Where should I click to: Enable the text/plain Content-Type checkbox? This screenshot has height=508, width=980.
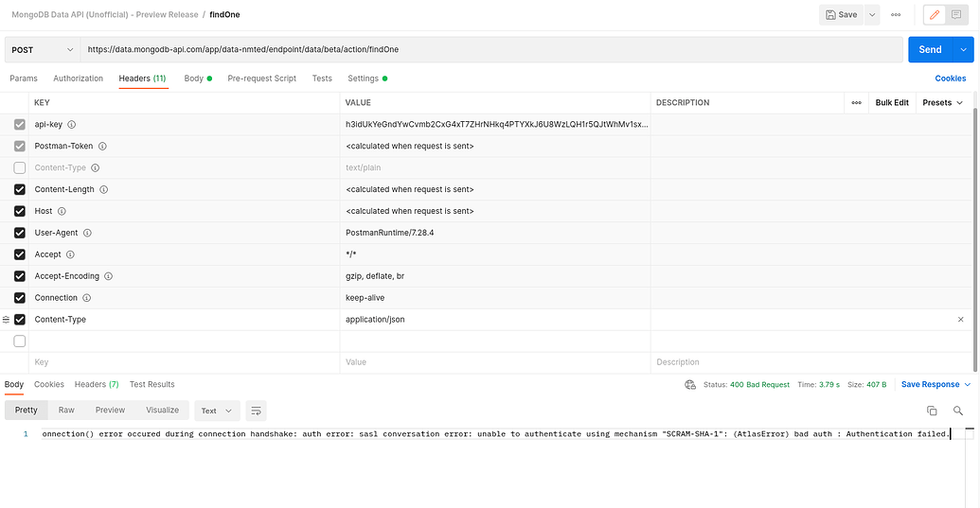pos(20,167)
